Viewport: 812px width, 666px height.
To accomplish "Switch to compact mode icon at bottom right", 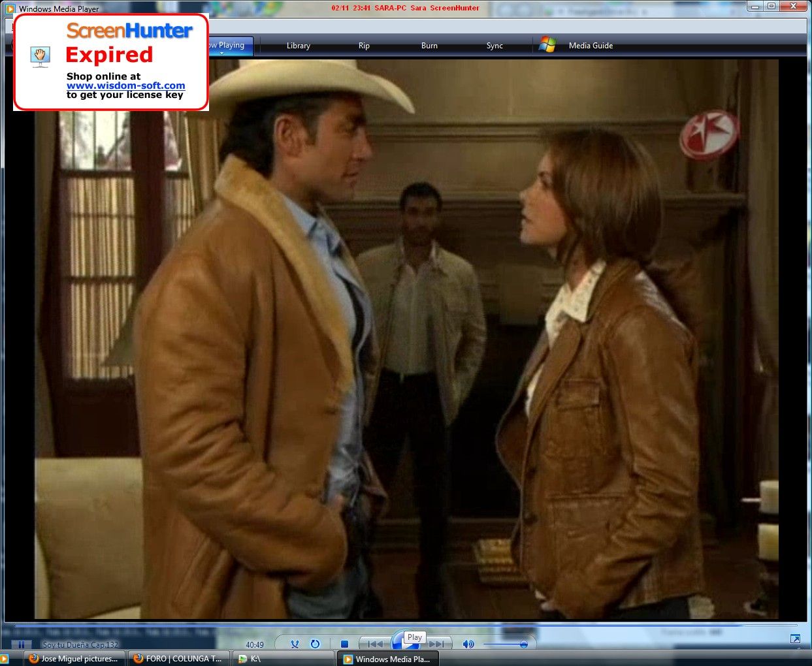I will [x=795, y=639].
